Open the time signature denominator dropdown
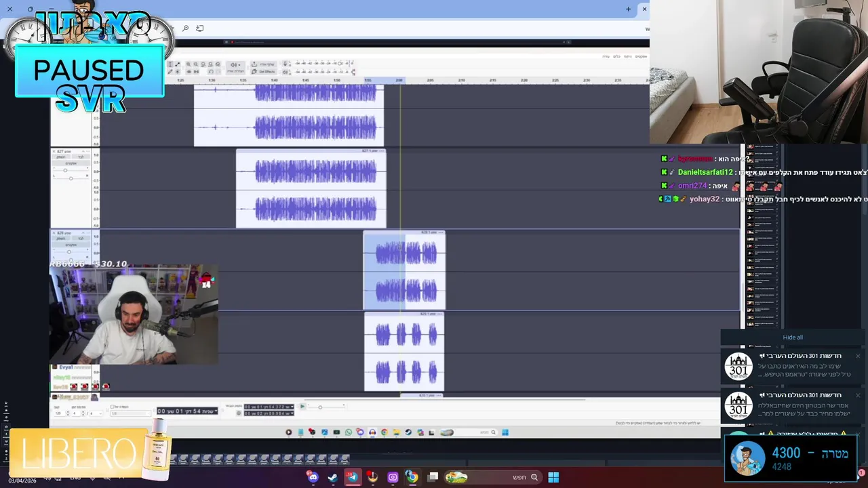 (96, 413)
